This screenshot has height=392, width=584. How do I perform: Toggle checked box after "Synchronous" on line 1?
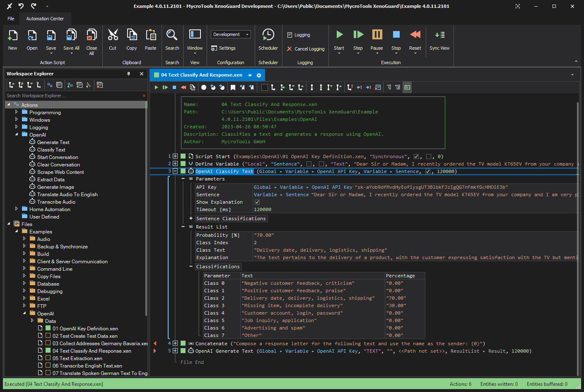tap(416, 156)
